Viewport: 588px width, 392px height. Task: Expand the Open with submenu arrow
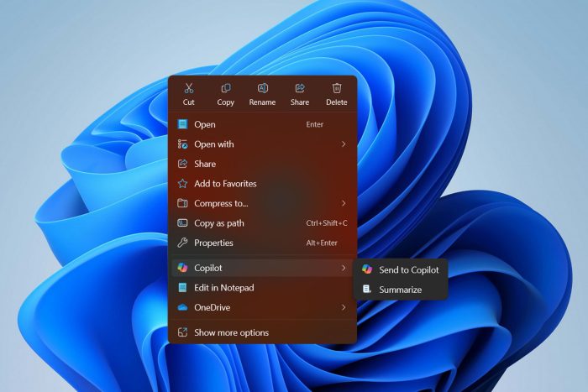point(344,144)
